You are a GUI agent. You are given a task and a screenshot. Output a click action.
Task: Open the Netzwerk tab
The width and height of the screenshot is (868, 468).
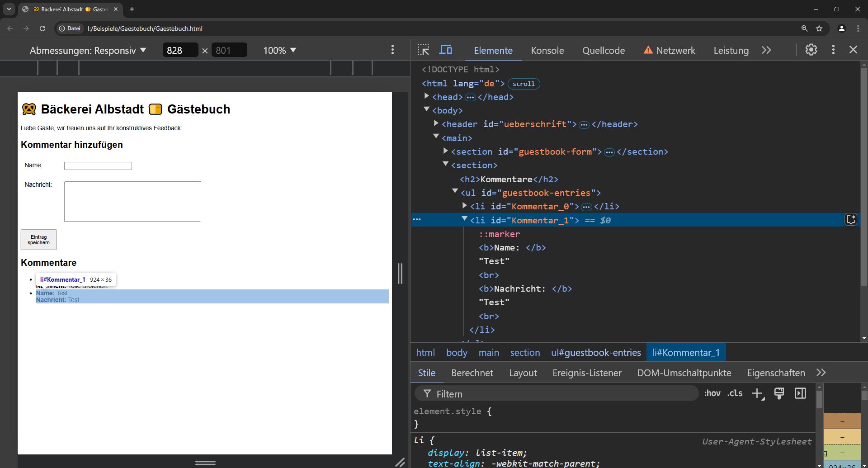(669, 50)
